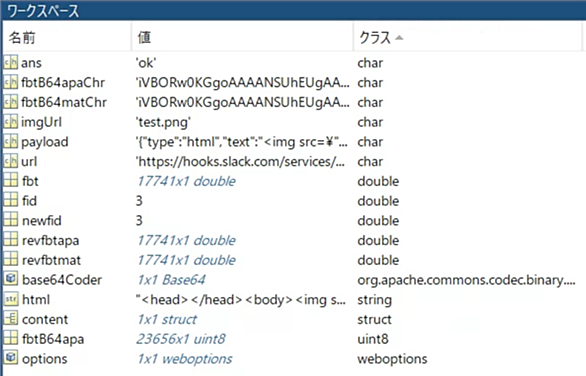The image size is (586, 376).
Task: Toggle sort arrow on クラス column
Action: click(400, 38)
